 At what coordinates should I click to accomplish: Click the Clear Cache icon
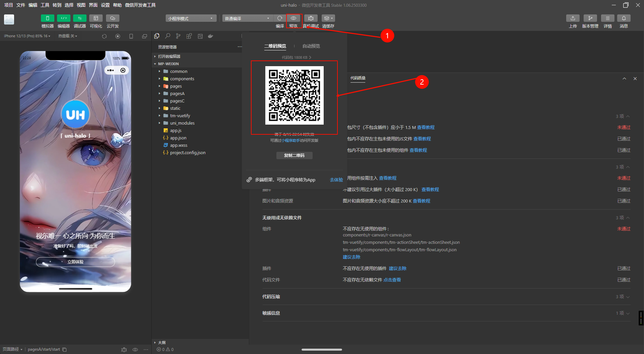(x=328, y=18)
